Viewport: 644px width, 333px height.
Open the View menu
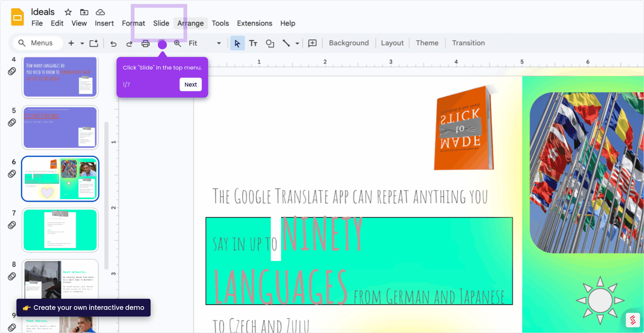coord(79,23)
